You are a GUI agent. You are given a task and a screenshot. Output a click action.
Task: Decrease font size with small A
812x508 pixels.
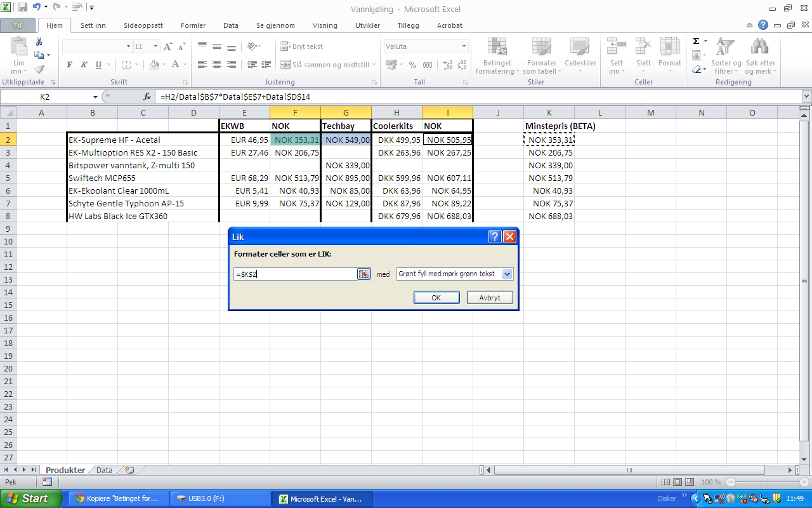[x=181, y=46]
